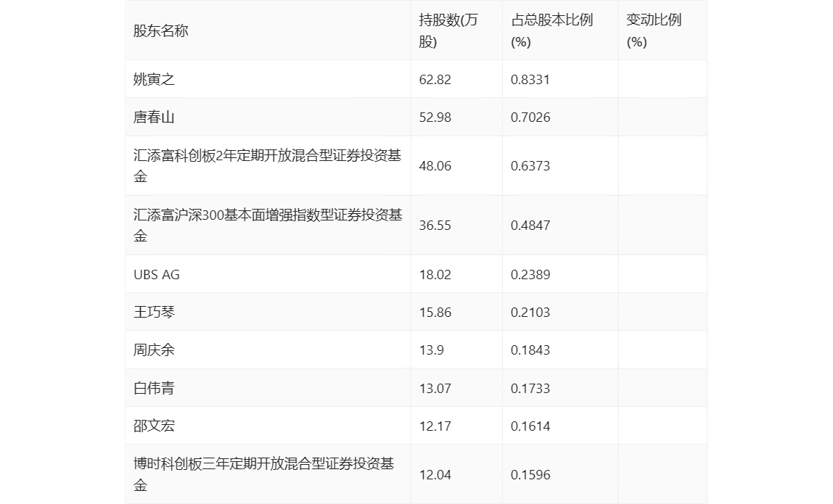Select shareholder name 姚寅之

[x=154, y=79]
